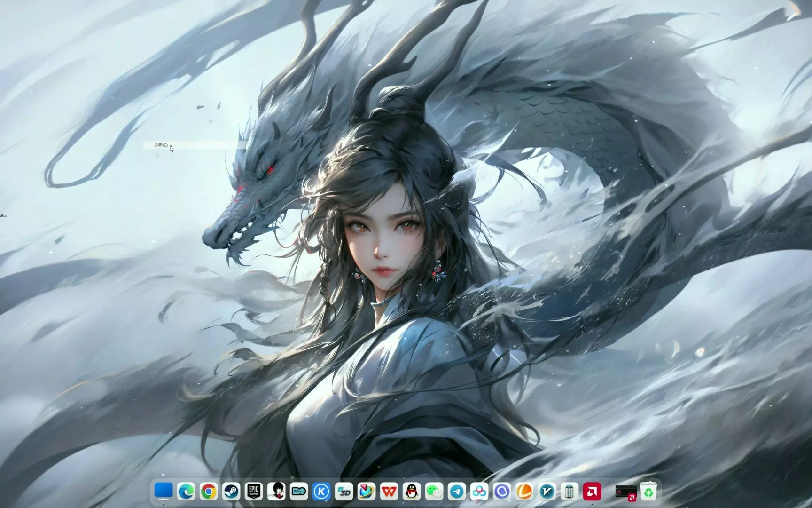The width and height of the screenshot is (812, 508).
Task: Open Telegram from the dock
Action: (457, 492)
